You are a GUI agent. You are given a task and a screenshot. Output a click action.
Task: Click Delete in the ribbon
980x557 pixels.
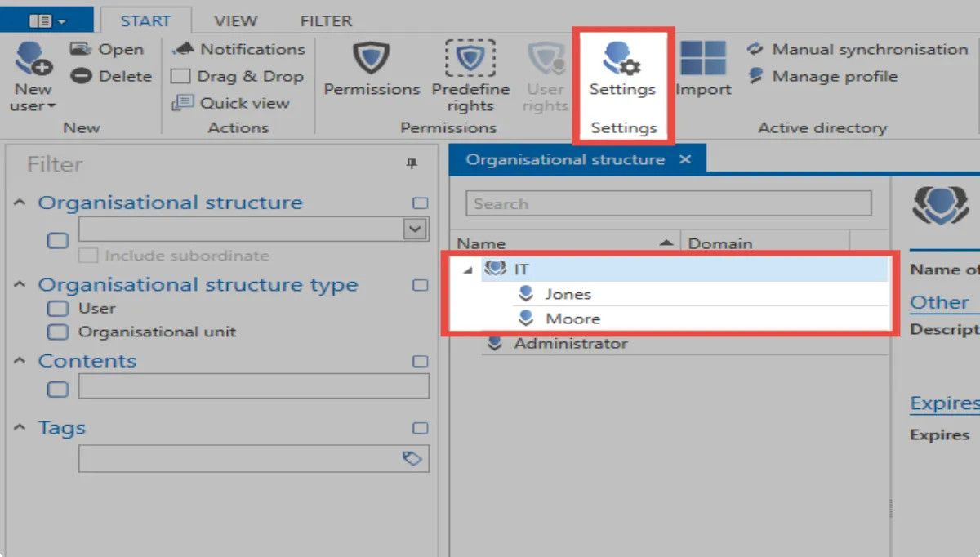pyautogui.click(x=111, y=76)
